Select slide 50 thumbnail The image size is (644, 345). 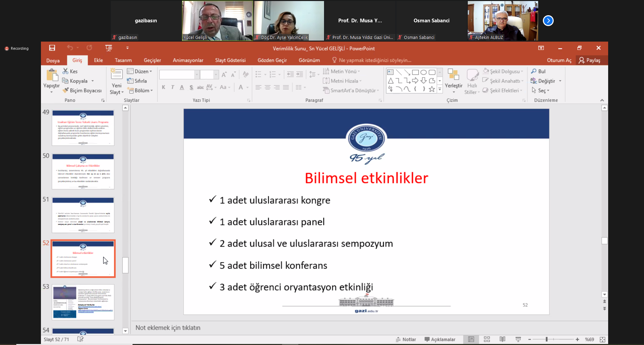tap(83, 171)
